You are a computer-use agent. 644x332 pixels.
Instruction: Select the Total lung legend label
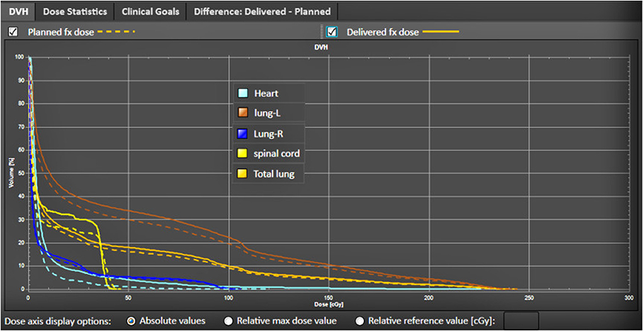[x=274, y=174]
